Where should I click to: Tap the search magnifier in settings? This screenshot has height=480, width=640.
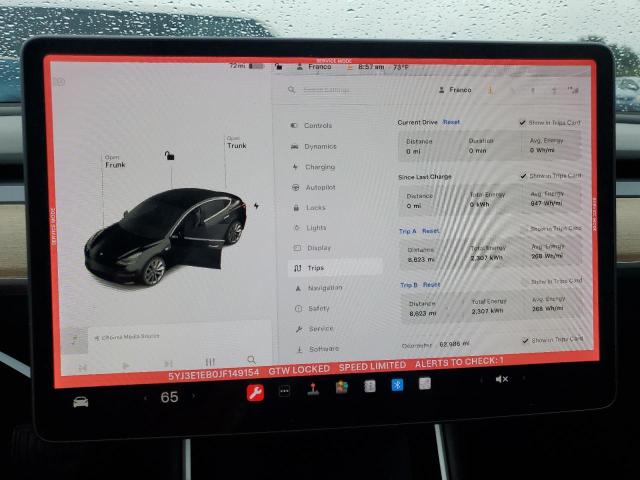(x=291, y=89)
